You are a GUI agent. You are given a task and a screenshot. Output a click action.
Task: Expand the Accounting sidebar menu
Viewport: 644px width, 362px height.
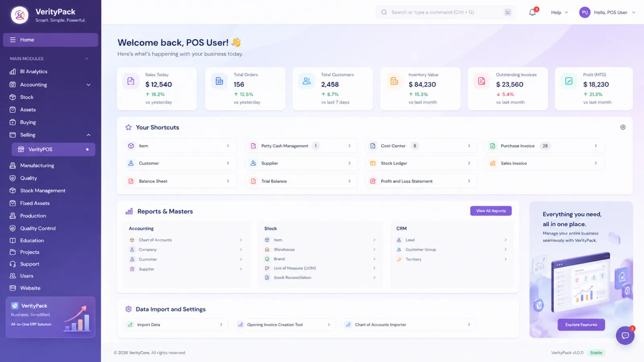88,85
